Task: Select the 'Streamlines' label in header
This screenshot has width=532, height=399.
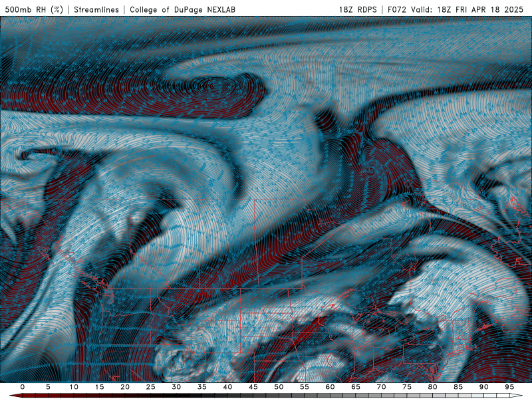Action: (x=96, y=9)
